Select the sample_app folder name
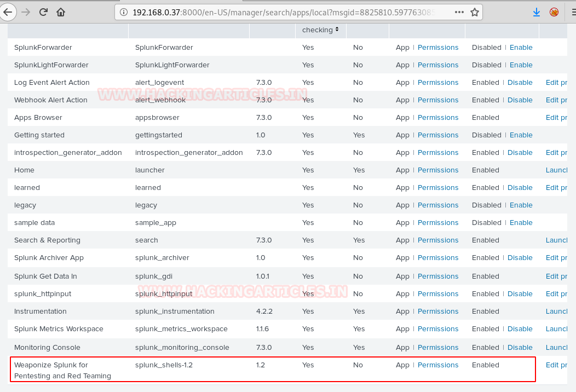 click(x=155, y=223)
